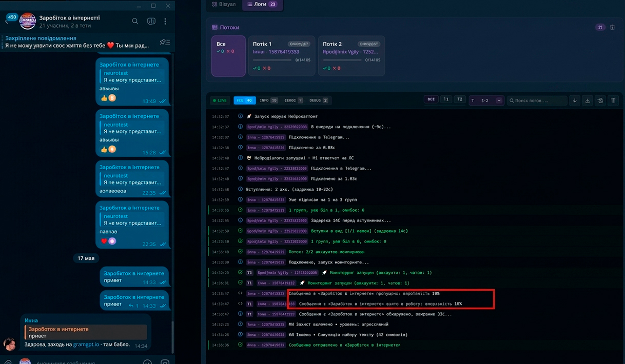Open the pinned messages list icon
This screenshot has width=625, height=364.
[165, 42]
